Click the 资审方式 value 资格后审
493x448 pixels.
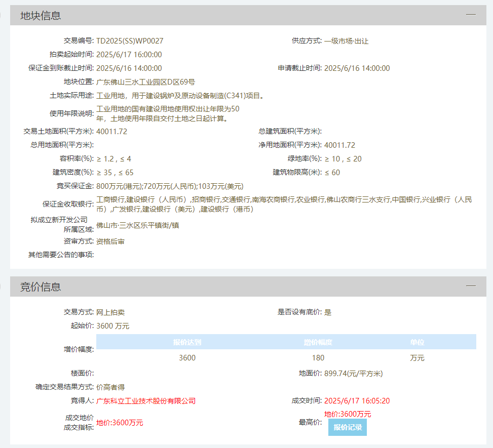[x=110, y=241]
